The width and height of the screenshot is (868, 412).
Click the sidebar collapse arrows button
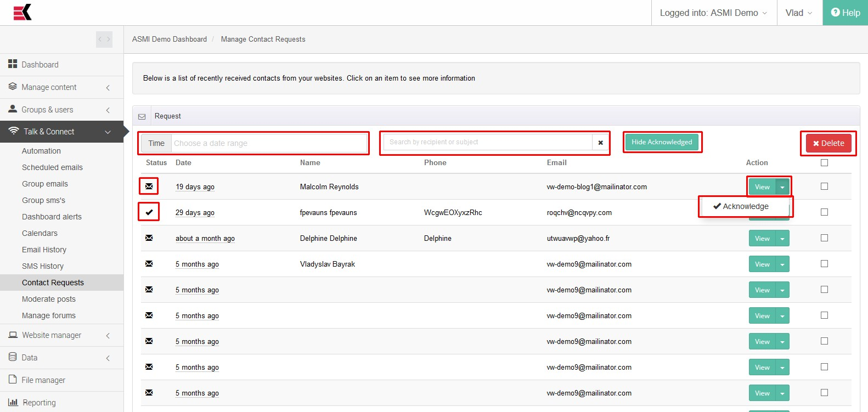tap(104, 39)
